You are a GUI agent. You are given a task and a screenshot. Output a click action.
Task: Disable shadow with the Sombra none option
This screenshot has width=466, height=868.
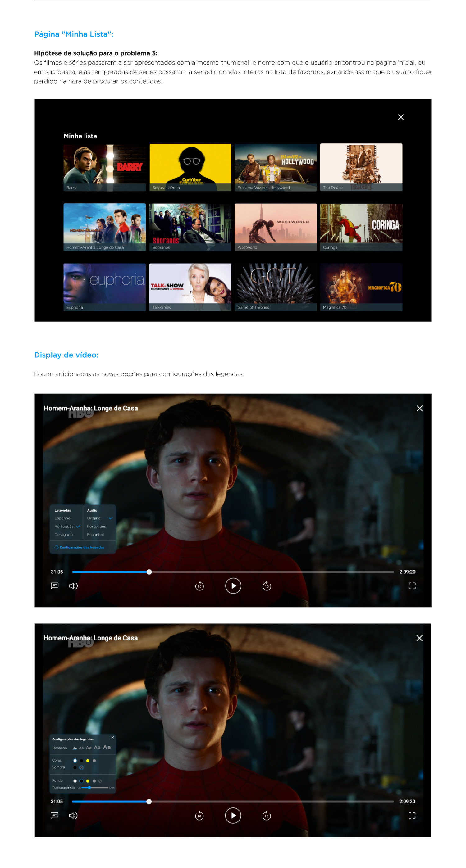click(82, 768)
